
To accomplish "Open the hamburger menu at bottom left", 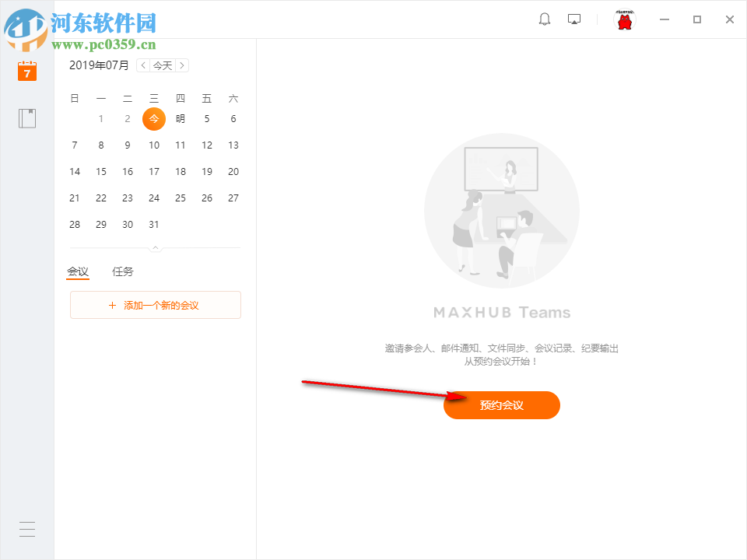I will tap(26, 529).
